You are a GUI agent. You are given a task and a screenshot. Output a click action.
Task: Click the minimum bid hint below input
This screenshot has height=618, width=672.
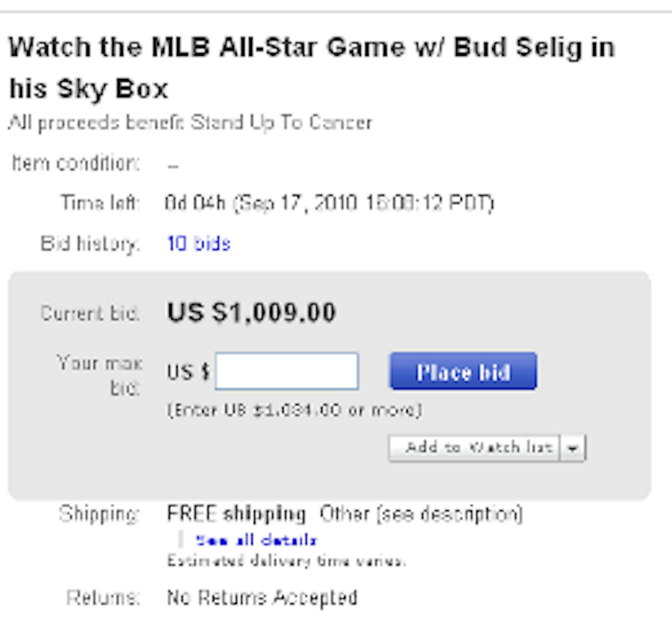[x=294, y=410]
